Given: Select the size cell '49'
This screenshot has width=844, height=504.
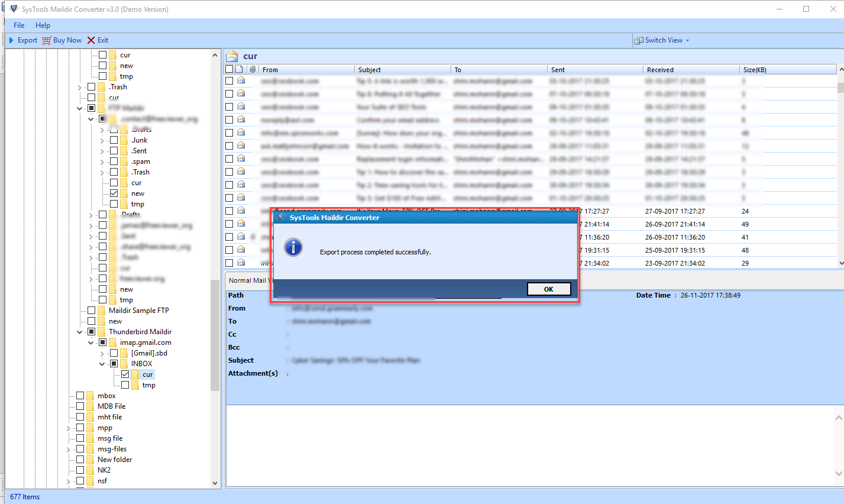Looking at the screenshot, I should click(745, 224).
